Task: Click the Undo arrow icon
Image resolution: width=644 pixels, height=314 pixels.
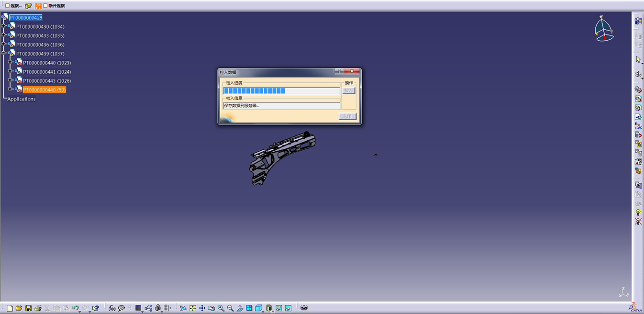Action: click(75, 308)
